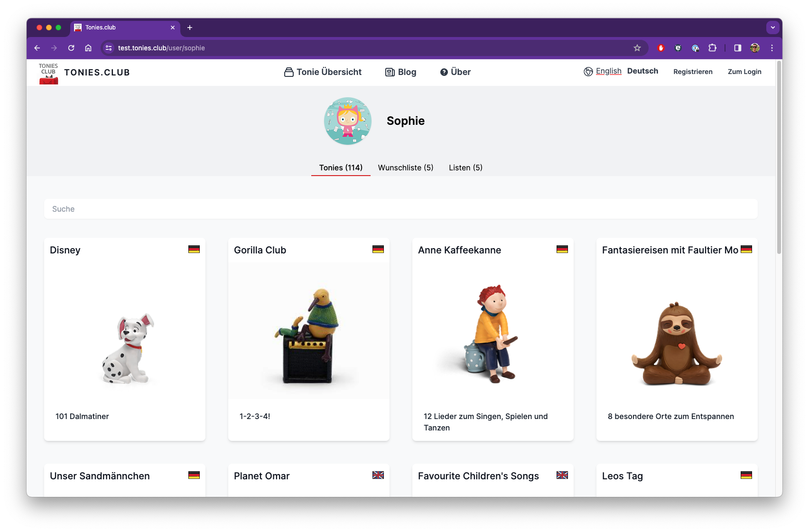This screenshot has width=809, height=532.
Task: Expand the tab search dropdown arrow
Action: click(x=773, y=28)
